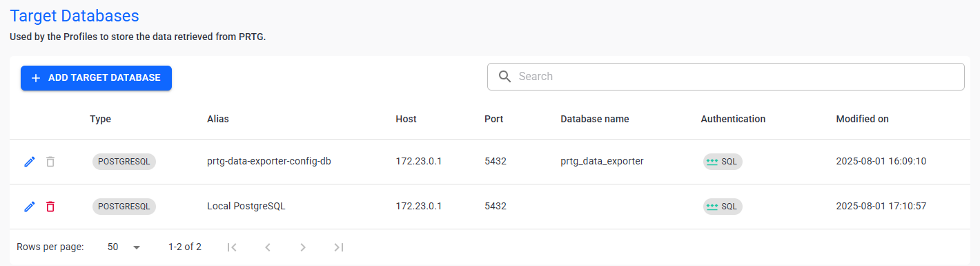Click the description text about PRTG Profiles
980x266 pixels.
[138, 37]
